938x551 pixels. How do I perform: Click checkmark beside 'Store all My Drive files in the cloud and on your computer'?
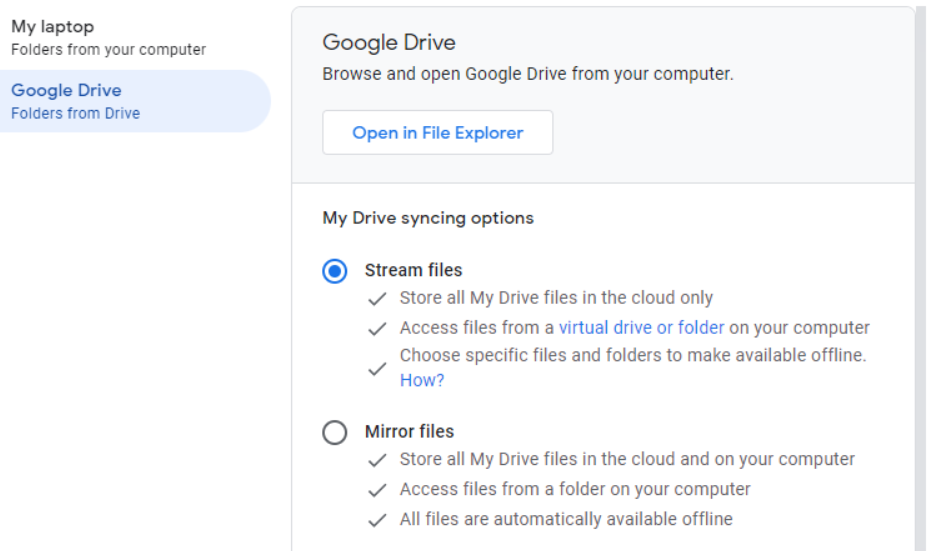point(377,460)
